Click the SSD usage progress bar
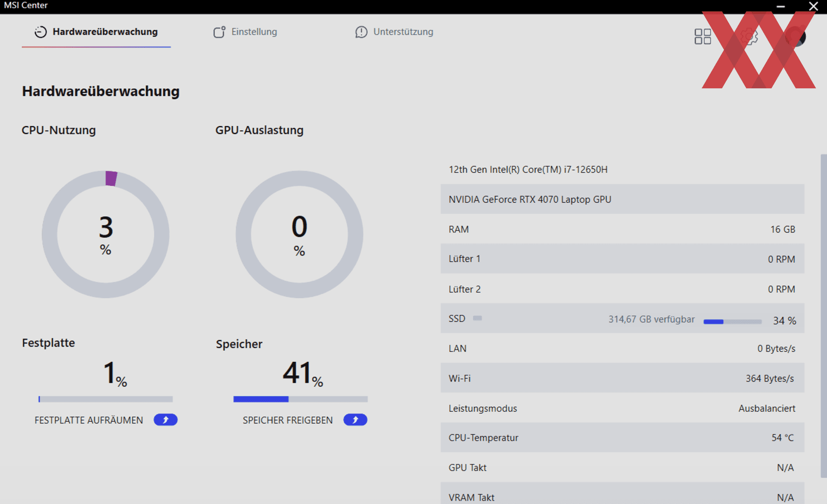The width and height of the screenshot is (827, 504). (x=732, y=321)
